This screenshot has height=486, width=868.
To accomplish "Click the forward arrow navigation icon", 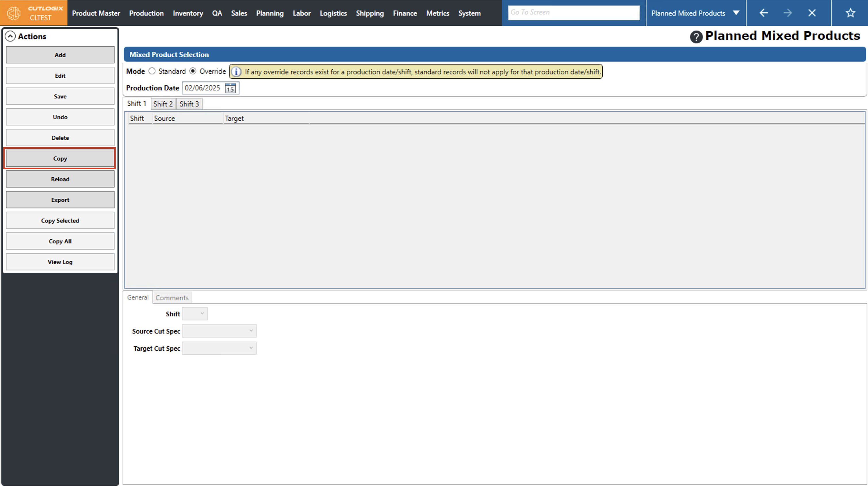I will [788, 13].
